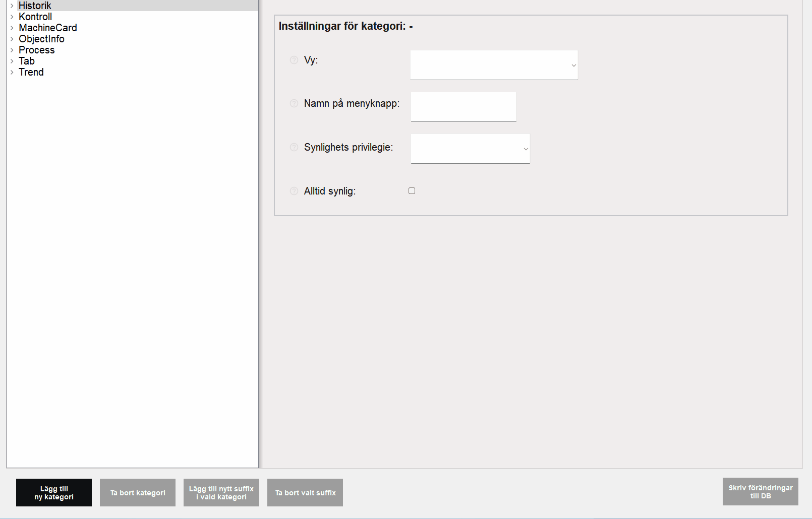The height and width of the screenshot is (519, 812).
Task: Click the Namn på menyknapp input field
Action: [463, 106]
